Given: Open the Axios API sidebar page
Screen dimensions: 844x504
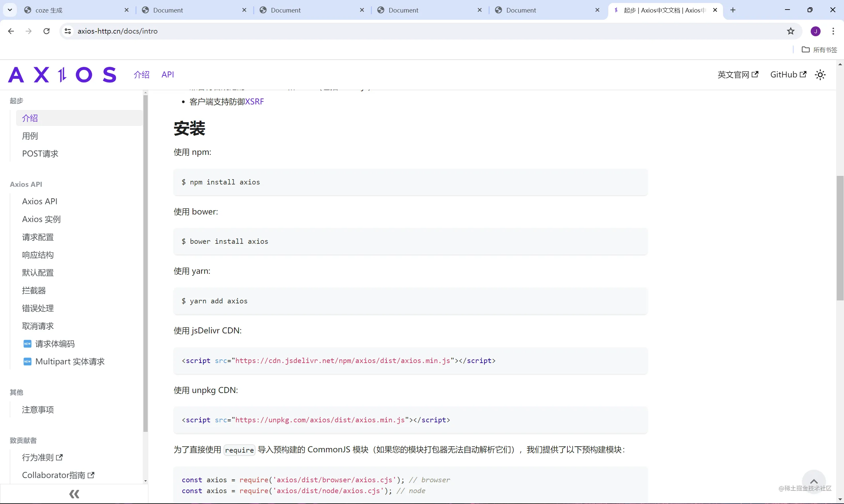Looking at the screenshot, I should tap(40, 201).
